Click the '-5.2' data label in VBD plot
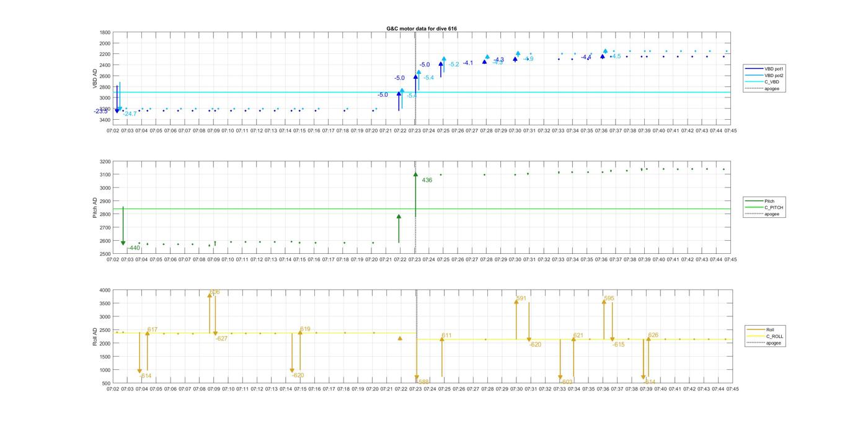This screenshot has height=430, width=868. 454,65
